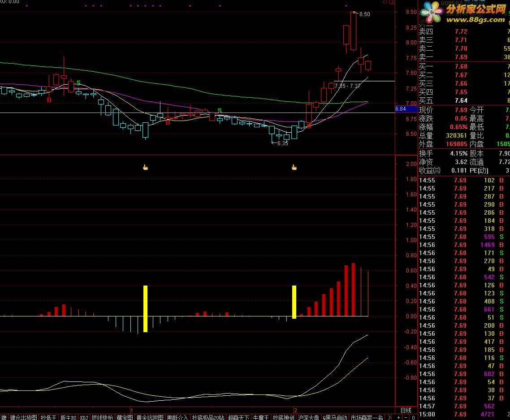510x420 pixels.
Task: Click the diamond icon above the chart
Action: 385,2
